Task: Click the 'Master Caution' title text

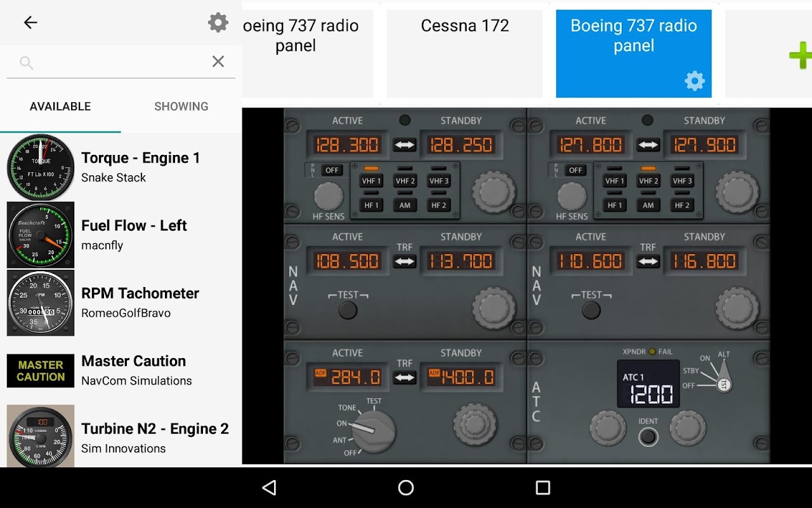Action: click(134, 361)
